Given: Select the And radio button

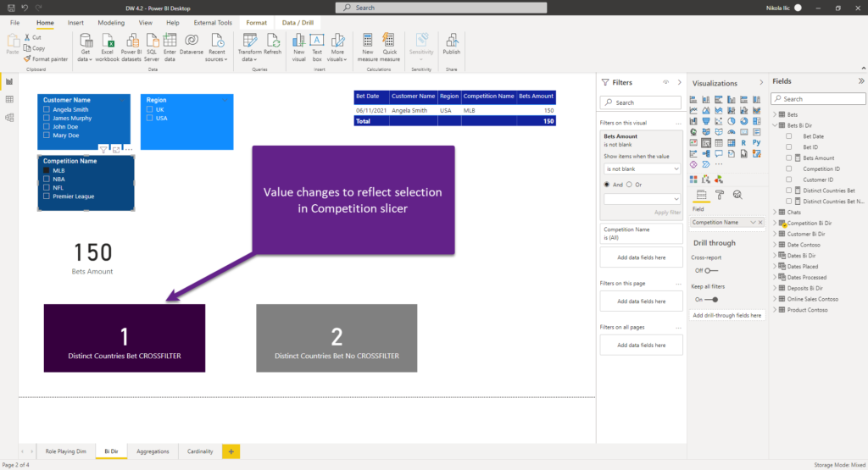Looking at the screenshot, I should coord(607,185).
